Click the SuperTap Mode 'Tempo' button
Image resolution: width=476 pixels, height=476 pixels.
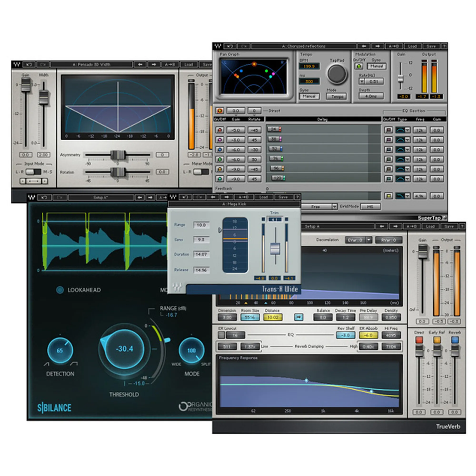[x=337, y=96]
